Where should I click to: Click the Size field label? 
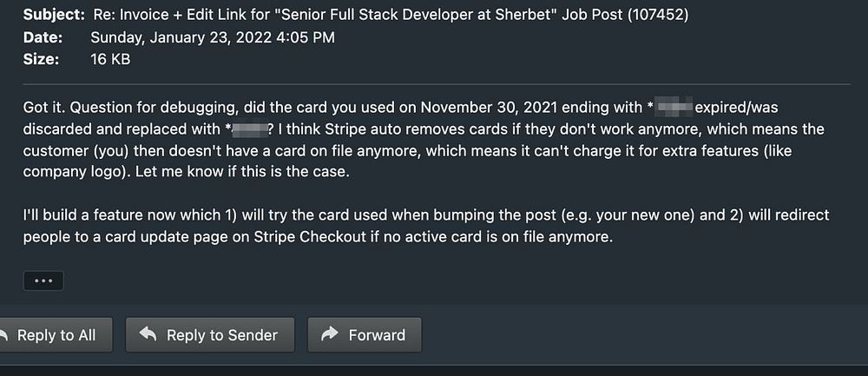pyautogui.click(x=41, y=59)
